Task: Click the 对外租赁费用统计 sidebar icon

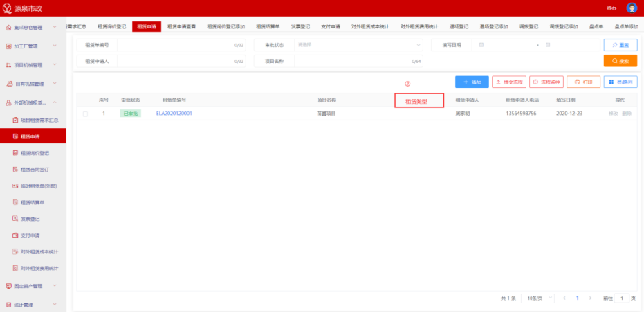Action: pyautogui.click(x=15, y=268)
